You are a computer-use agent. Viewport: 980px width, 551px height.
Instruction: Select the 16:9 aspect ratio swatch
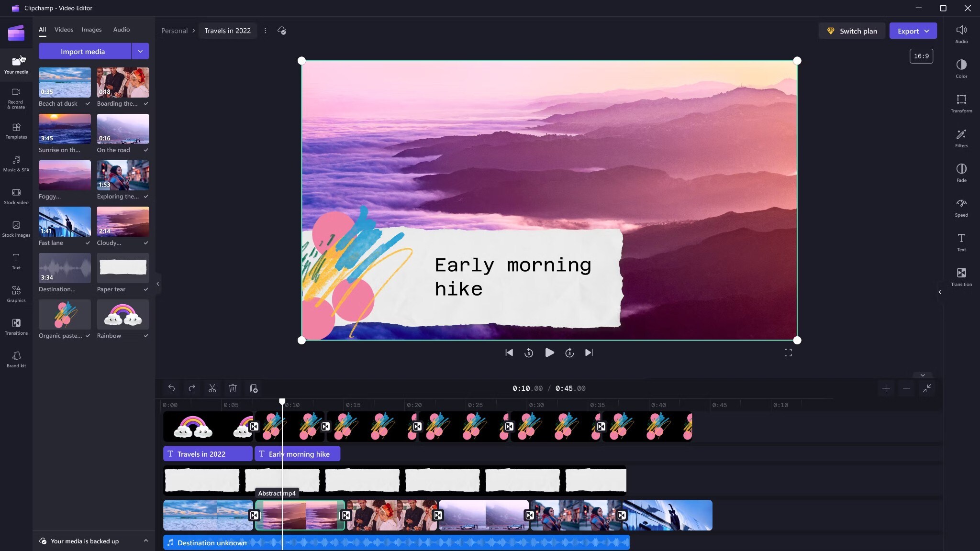click(x=921, y=56)
